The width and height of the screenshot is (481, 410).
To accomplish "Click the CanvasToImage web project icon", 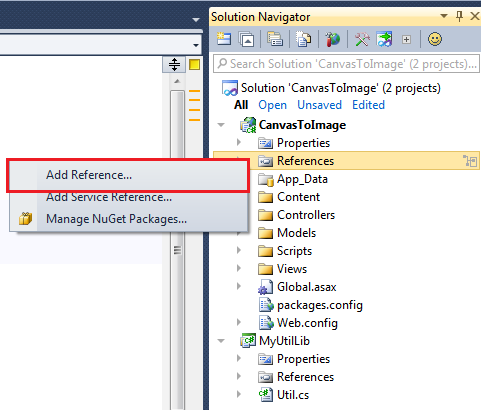I will 248,125.
